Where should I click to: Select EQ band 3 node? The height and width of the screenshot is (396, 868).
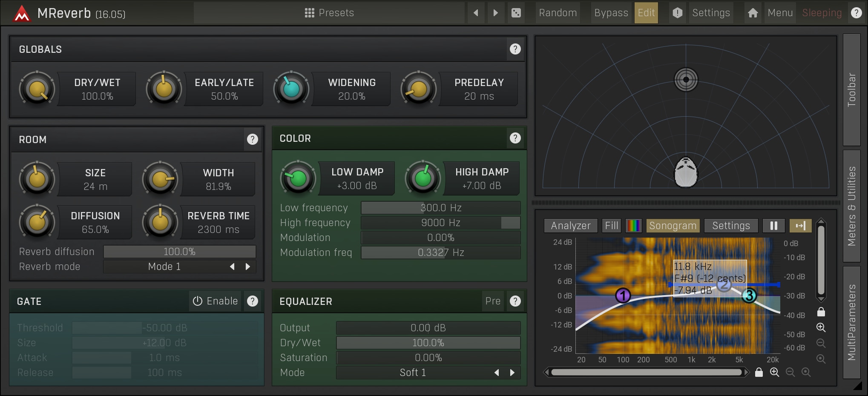coord(749,295)
